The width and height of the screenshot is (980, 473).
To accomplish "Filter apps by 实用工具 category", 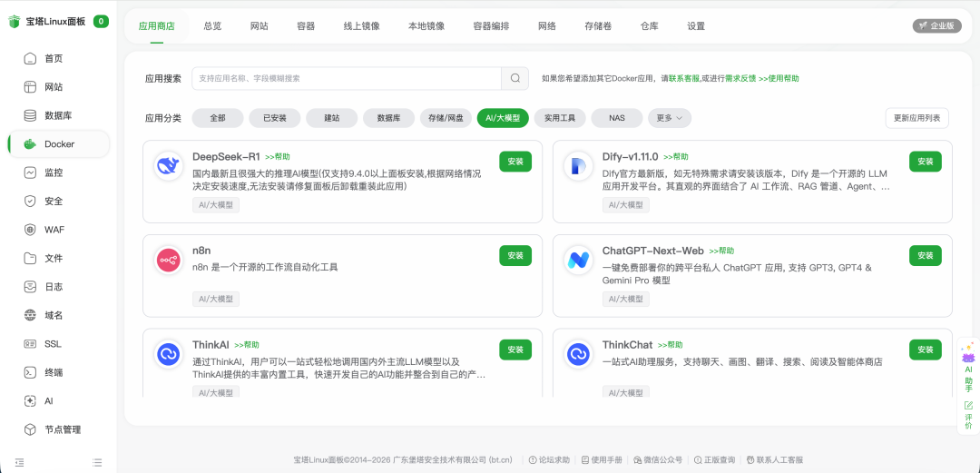I will coord(560,118).
